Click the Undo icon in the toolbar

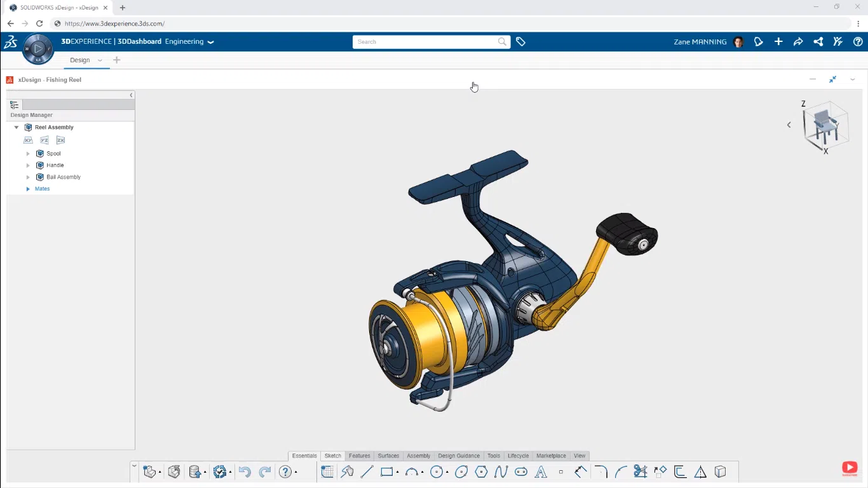pos(245,471)
